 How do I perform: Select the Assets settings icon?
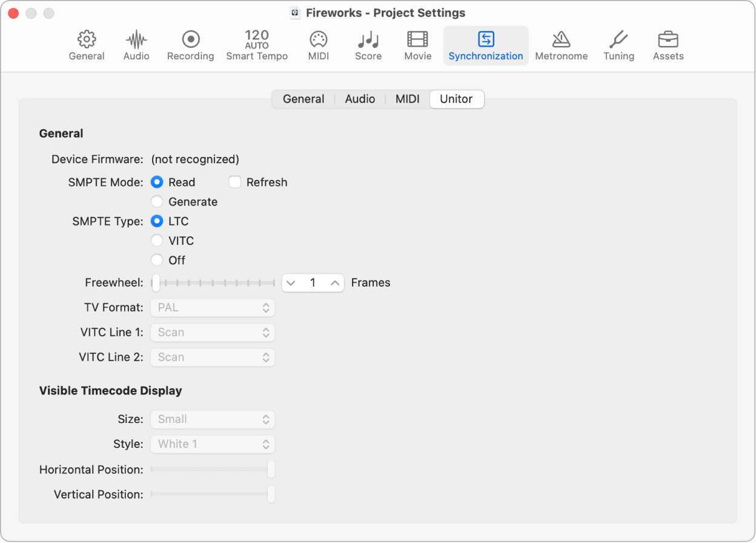668,44
